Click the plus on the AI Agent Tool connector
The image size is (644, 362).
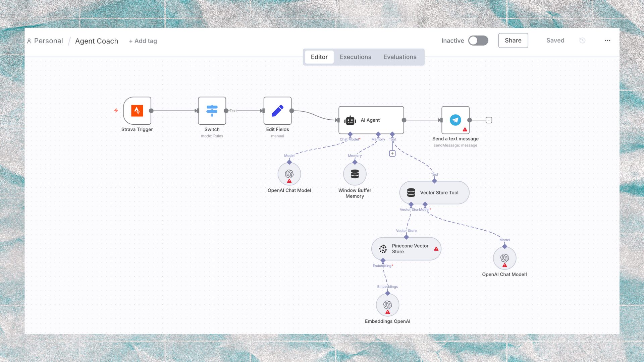click(392, 153)
